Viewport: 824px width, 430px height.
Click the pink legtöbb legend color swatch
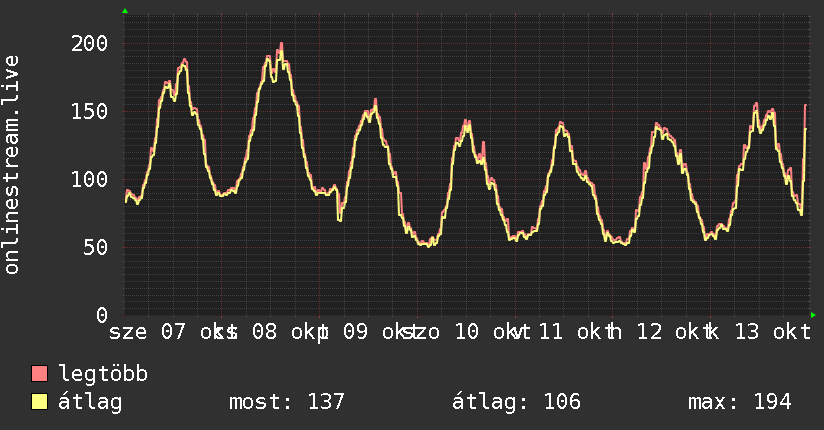(39, 373)
